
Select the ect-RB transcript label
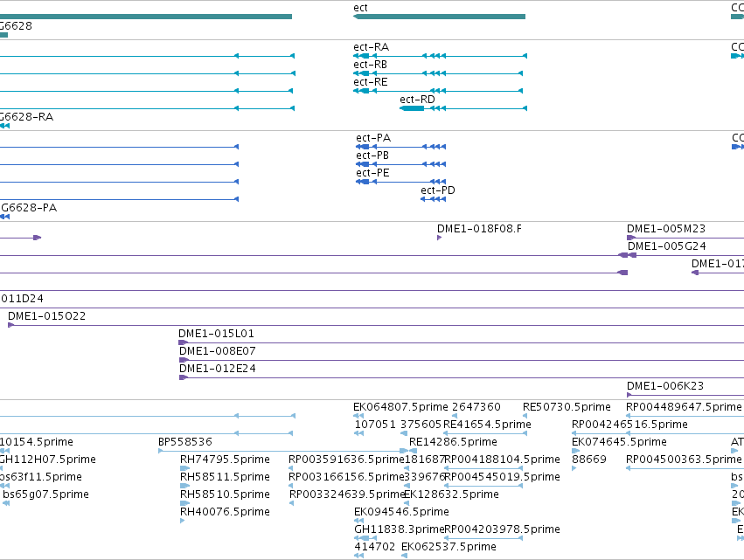[370, 65]
